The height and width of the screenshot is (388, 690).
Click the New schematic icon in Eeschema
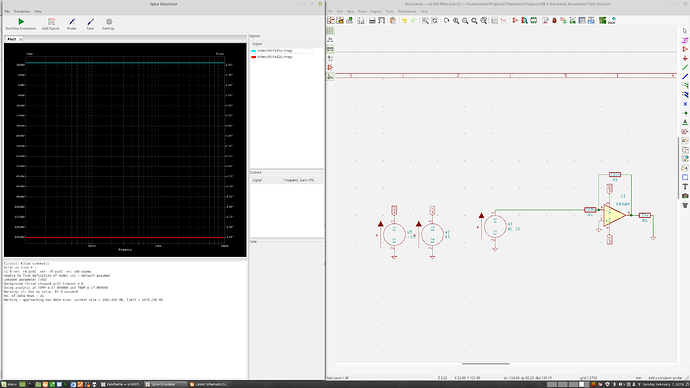(331, 21)
